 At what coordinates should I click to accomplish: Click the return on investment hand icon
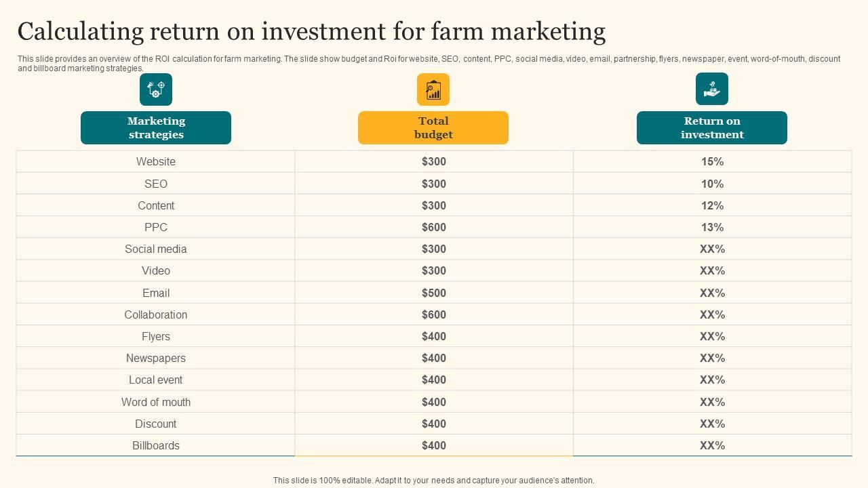[x=712, y=89]
